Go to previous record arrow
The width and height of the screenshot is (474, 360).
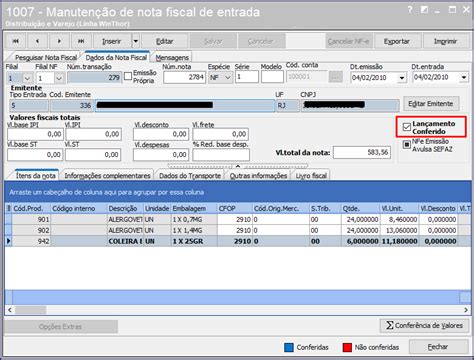(x=37, y=41)
